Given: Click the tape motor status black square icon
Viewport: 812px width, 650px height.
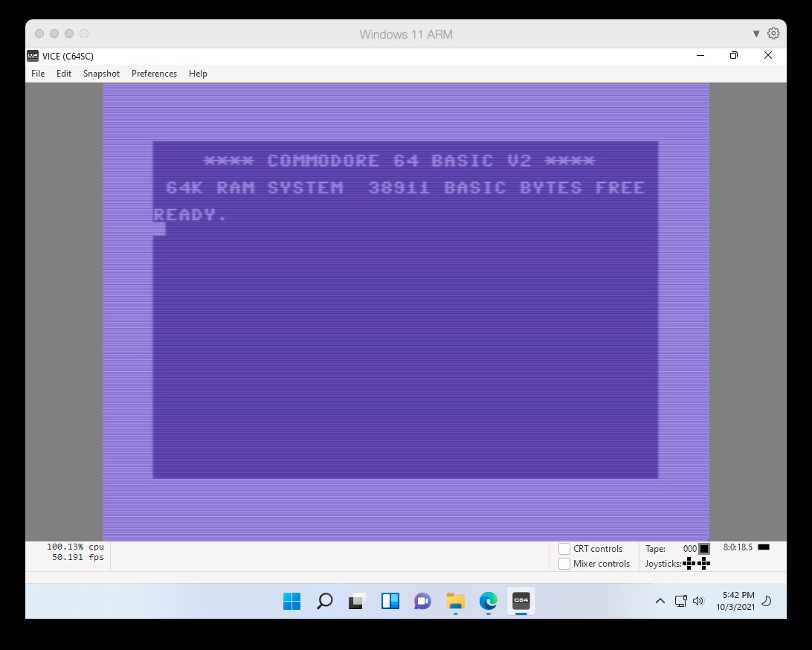Looking at the screenshot, I should (704, 549).
